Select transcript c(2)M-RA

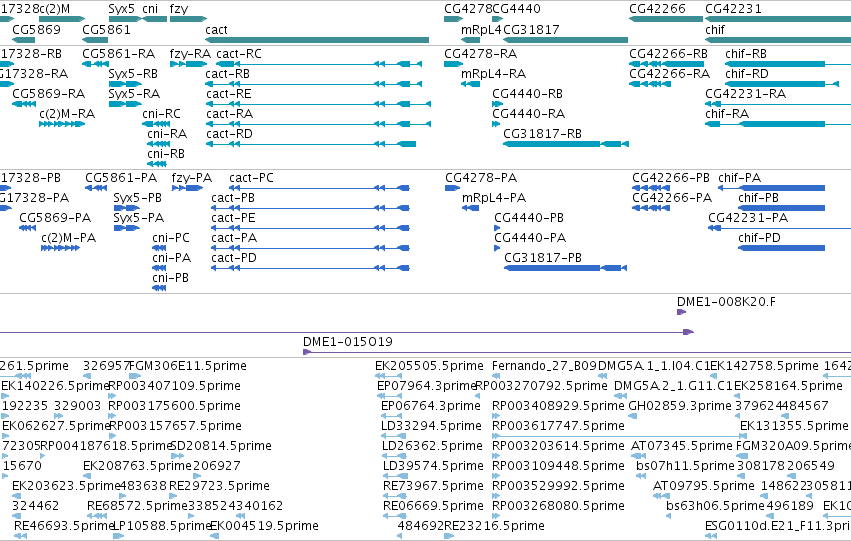point(62,124)
